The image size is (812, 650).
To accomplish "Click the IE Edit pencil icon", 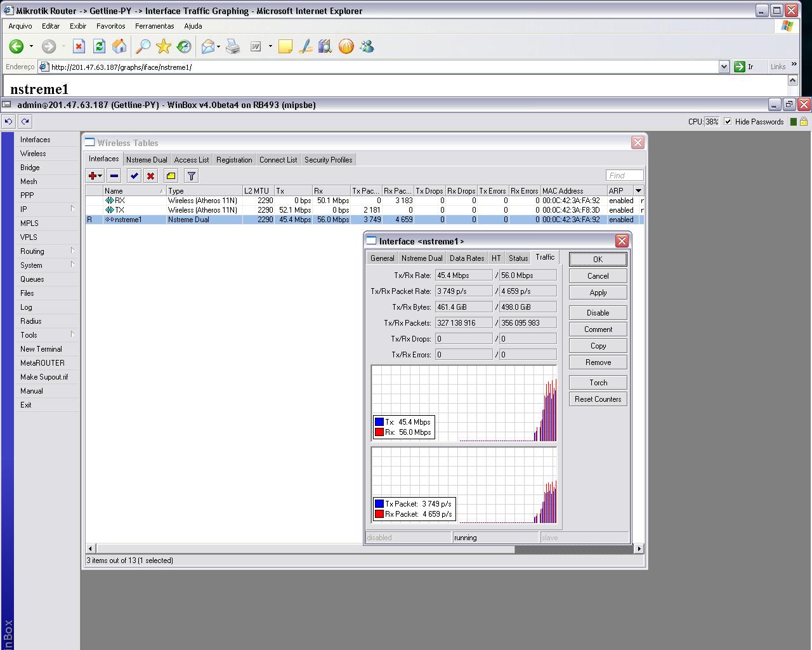I will point(305,46).
